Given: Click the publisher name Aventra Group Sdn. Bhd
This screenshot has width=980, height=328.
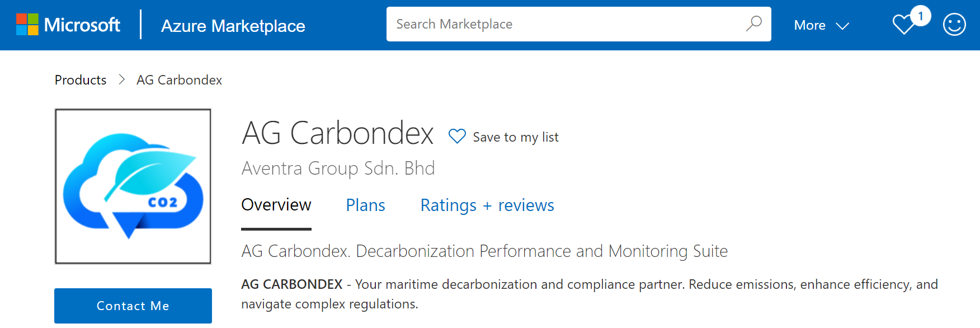Looking at the screenshot, I should click(x=338, y=168).
